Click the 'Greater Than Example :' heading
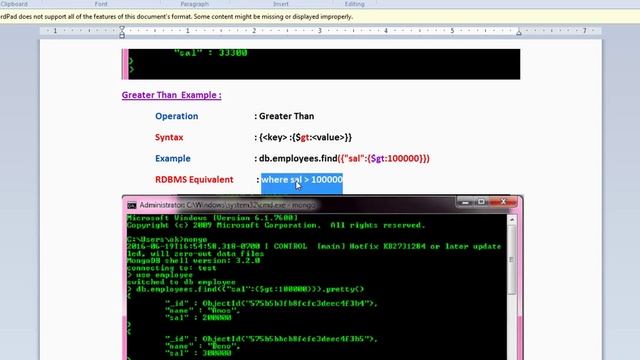Viewport: 640px width, 360px height. (171, 95)
